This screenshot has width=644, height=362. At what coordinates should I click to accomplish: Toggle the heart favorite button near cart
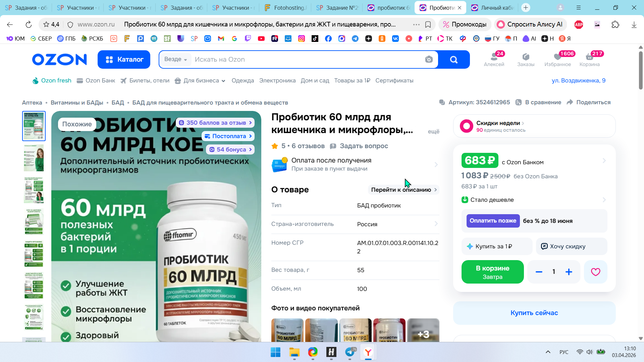[x=595, y=272]
